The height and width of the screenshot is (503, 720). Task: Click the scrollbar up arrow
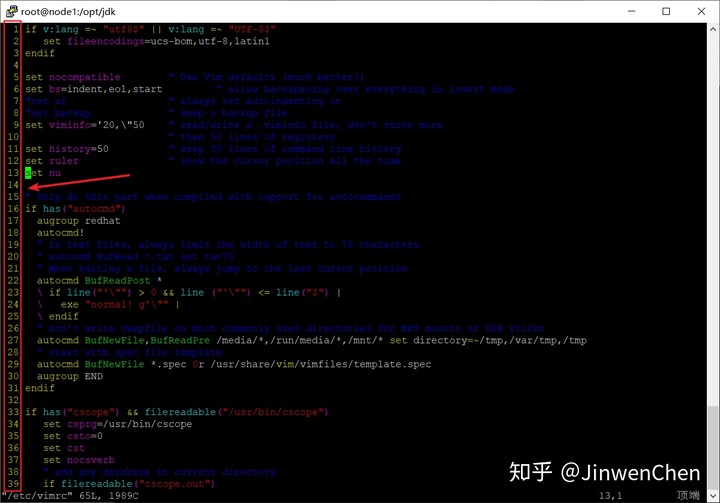click(x=713, y=28)
